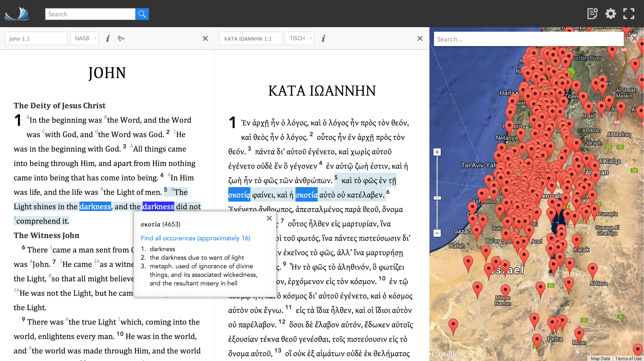Show TISCH version info icon
This screenshot has width=644, height=361.
[x=323, y=39]
